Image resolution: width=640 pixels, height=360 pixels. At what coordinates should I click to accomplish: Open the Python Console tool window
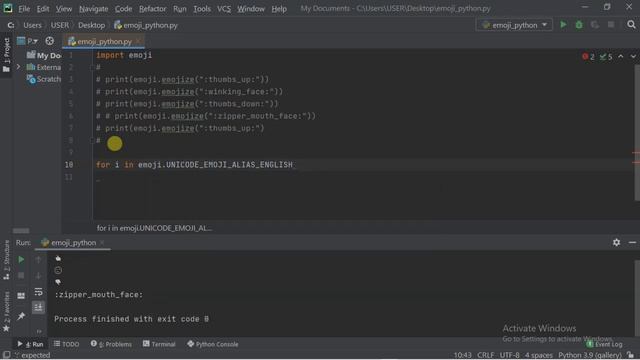[213, 344]
